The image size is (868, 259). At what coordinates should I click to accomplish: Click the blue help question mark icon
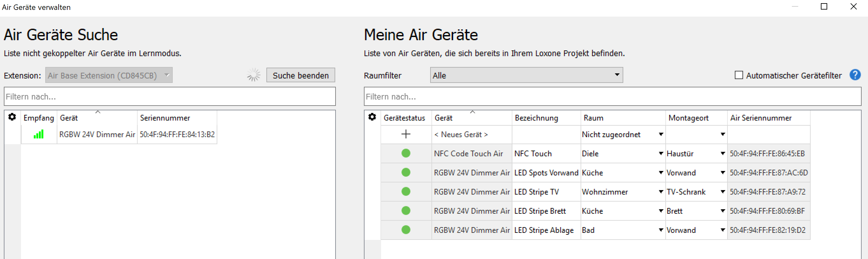point(855,75)
